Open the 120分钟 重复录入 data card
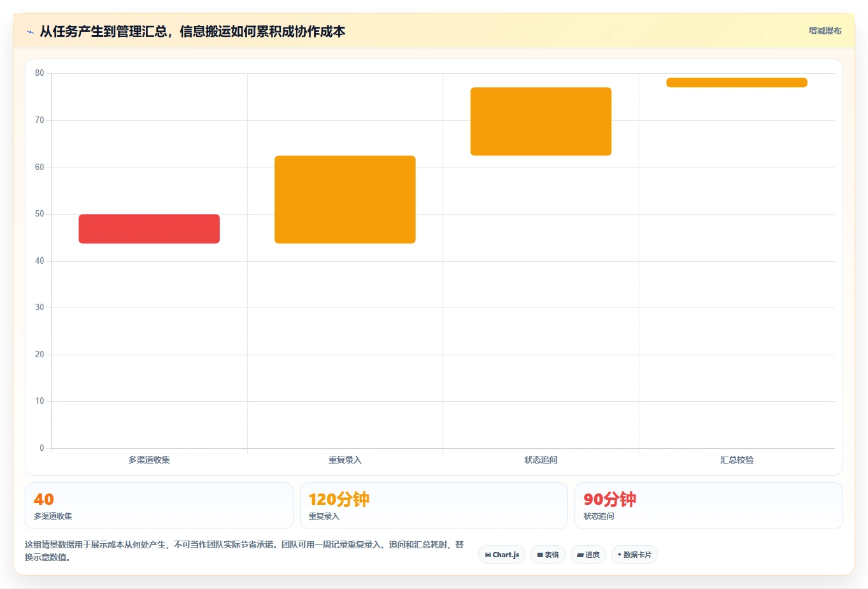868x589 pixels. 434,506
